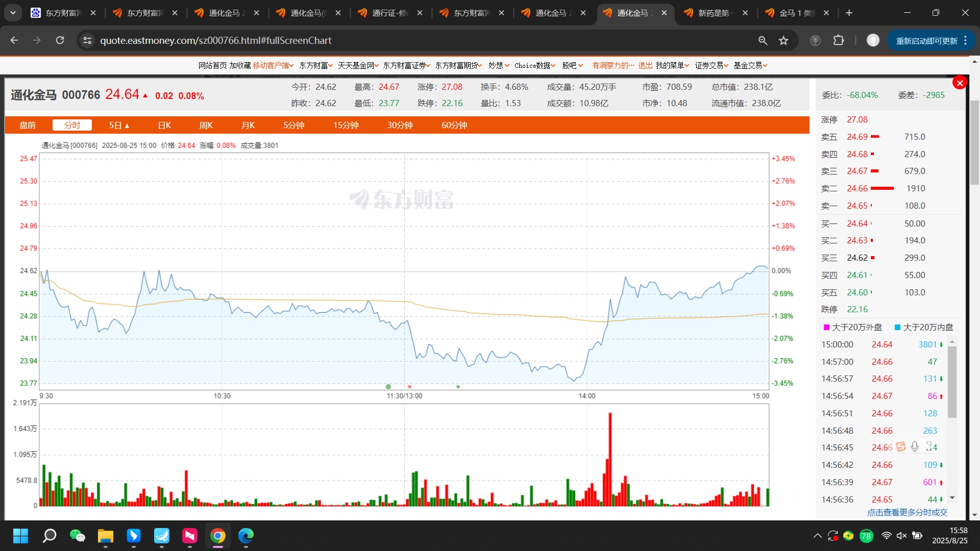Open the Chrome profile avatar
The image size is (980, 551).
coord(873,40)
